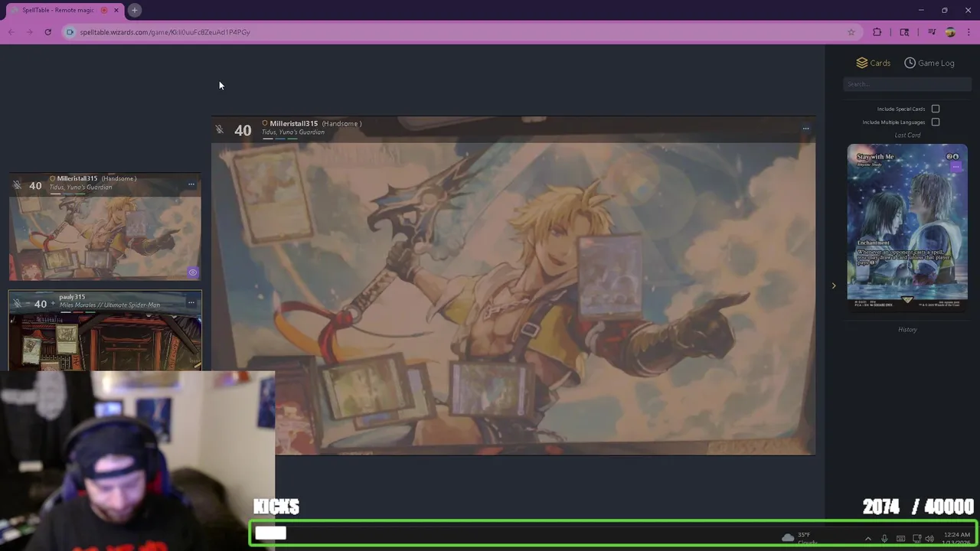Select the SpellTable browser tab

click(64, 10)
